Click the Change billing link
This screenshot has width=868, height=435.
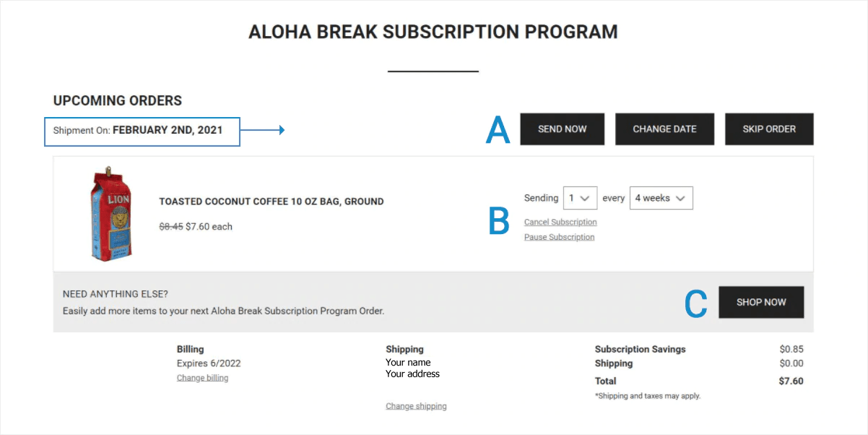(202, 377)
